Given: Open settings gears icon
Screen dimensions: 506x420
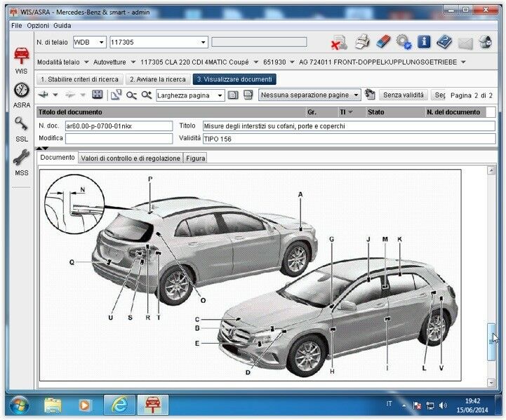Looking at the screenshot, I should [404, 42].
